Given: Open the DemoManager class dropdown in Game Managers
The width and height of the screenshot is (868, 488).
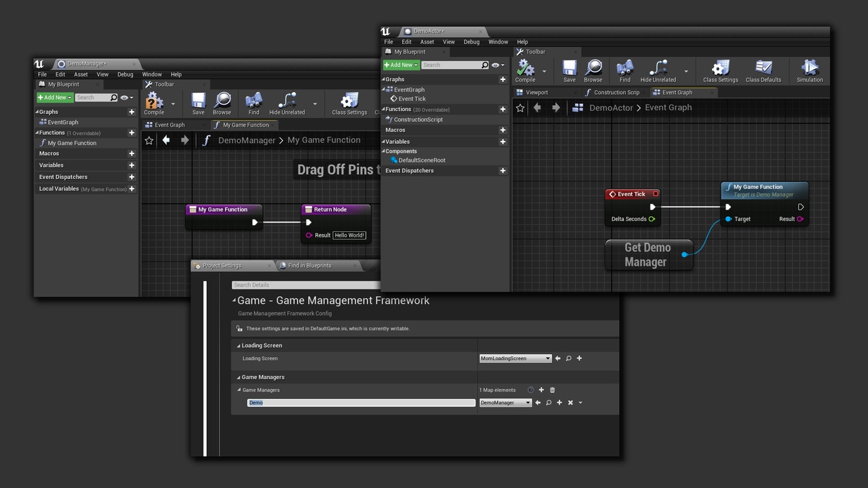Looking at the screenshot, I should point(506,403).
